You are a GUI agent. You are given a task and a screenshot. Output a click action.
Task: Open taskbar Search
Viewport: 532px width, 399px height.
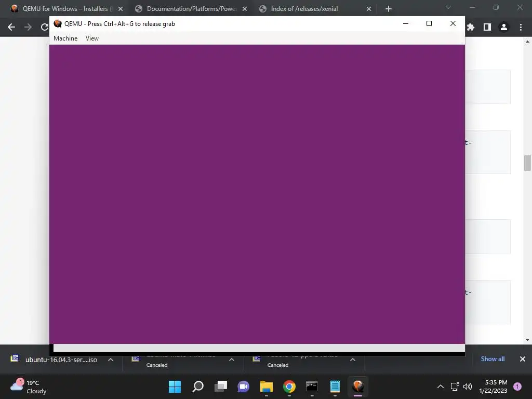click(x=198, y=387)
